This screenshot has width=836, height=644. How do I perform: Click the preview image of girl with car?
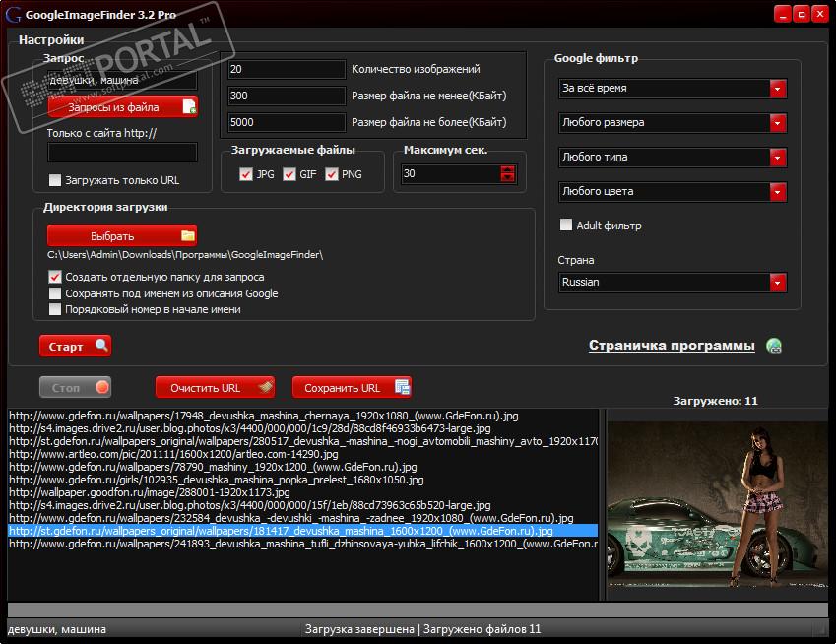[x=717, y=504]
